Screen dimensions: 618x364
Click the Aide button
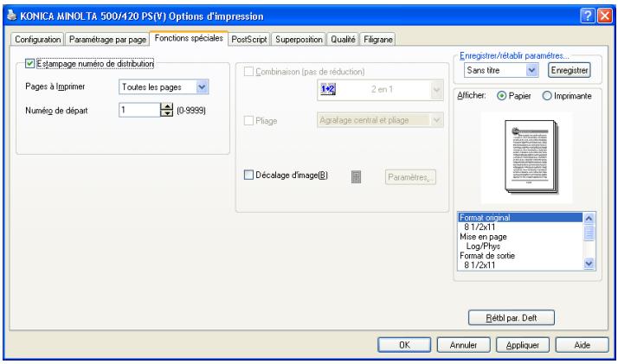click(583, 345)
